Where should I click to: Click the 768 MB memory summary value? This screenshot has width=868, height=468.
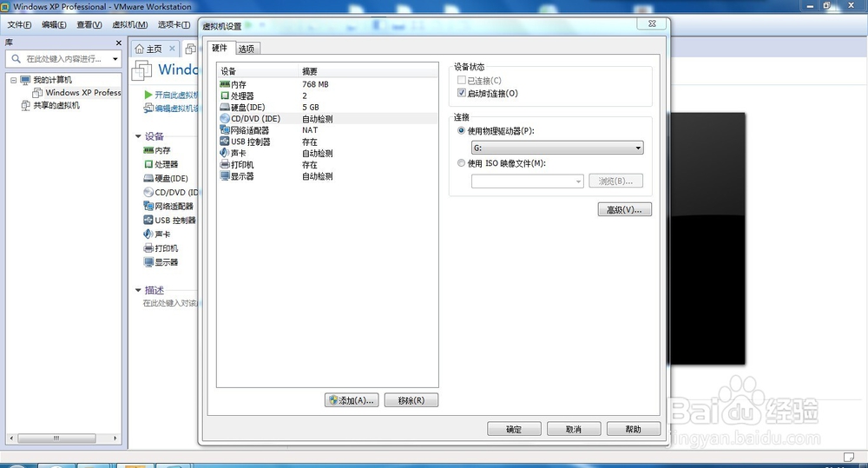tap(316, 84)
